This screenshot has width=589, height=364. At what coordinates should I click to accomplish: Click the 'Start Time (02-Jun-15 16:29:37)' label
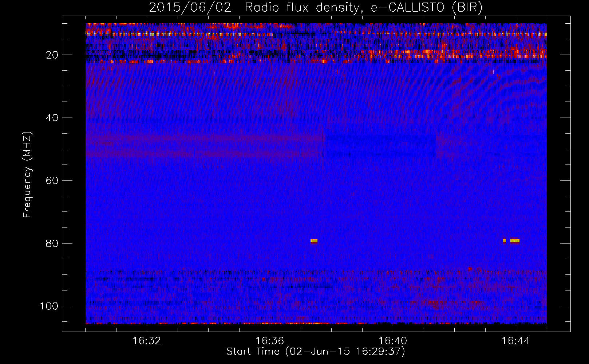(316, 352)
